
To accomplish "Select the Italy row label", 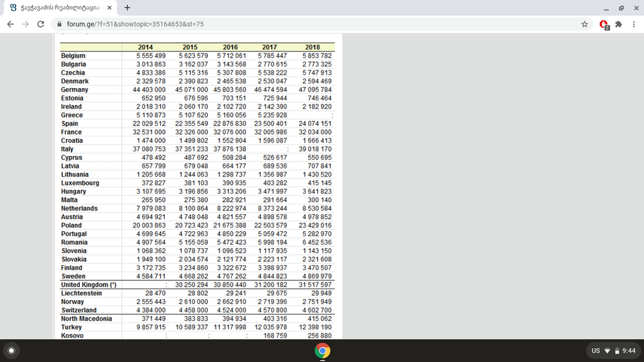I will [x=67, y=149].
